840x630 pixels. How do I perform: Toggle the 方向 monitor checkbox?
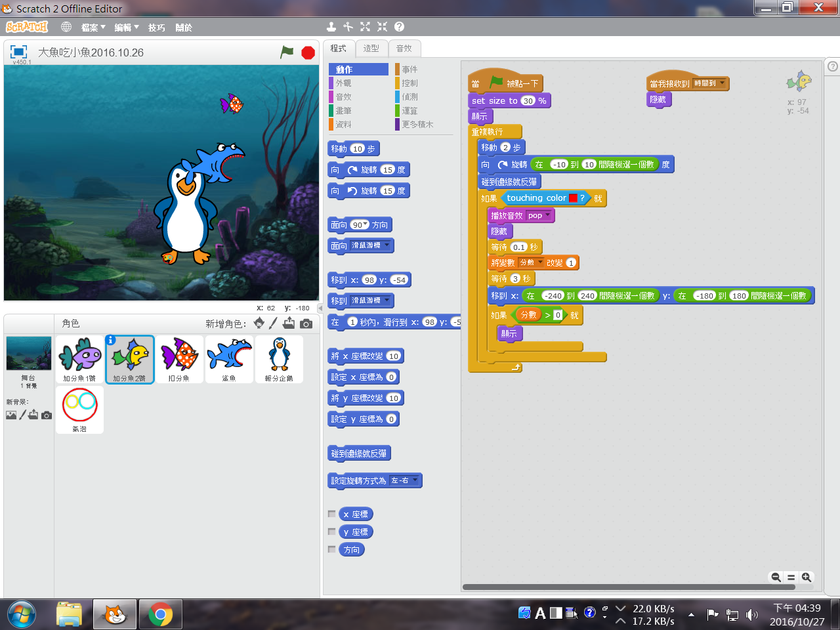[332, 550]
